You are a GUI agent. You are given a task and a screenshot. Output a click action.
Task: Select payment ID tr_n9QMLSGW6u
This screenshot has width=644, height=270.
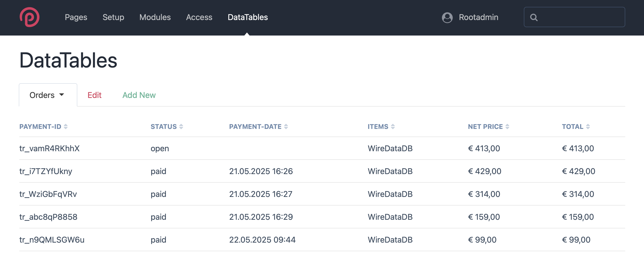tap(52, 240)
